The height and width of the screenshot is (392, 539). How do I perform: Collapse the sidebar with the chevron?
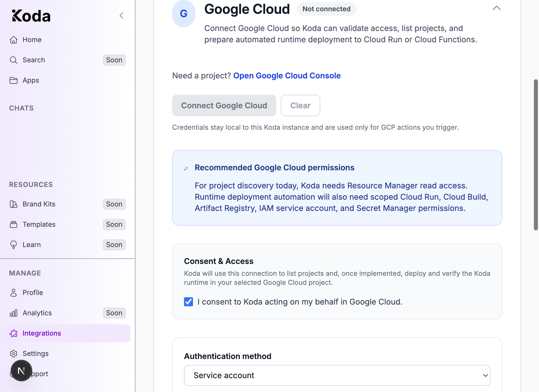(x=121, y=16)
